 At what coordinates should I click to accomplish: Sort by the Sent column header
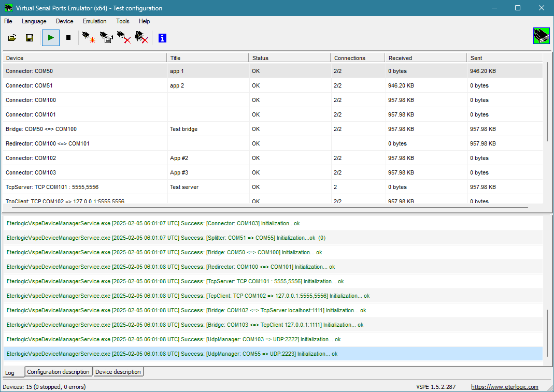click(505, 58)
